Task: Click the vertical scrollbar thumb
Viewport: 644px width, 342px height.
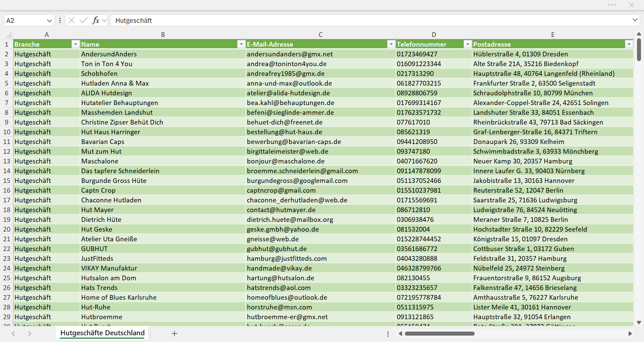Action: click(x=639, y=50)
